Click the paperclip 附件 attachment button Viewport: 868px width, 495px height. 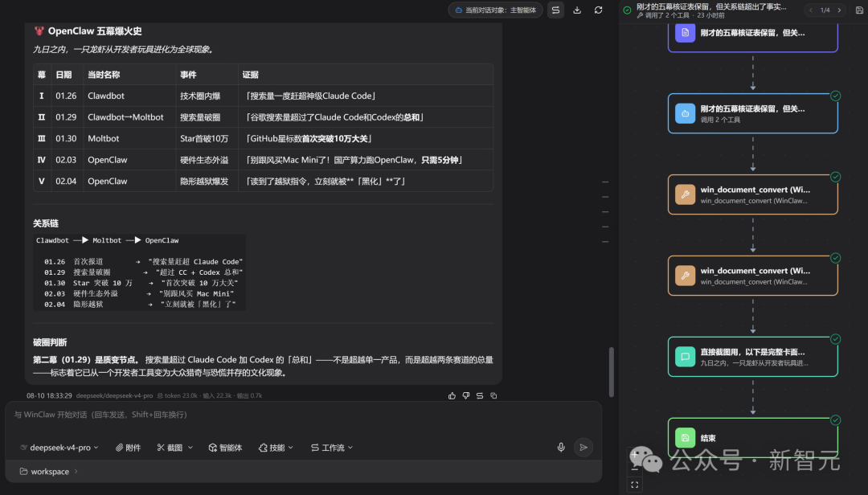click(128, 448)
